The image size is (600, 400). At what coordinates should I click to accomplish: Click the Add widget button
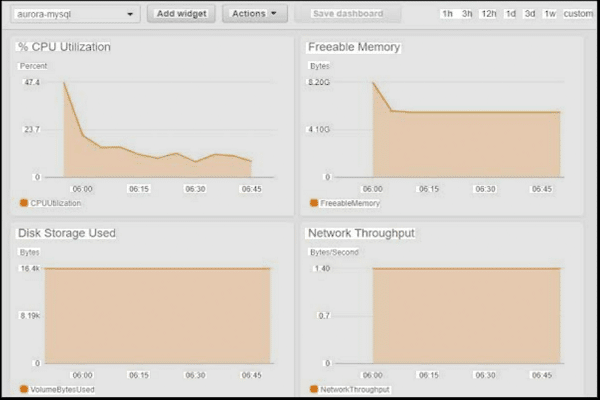pos(181,14)
